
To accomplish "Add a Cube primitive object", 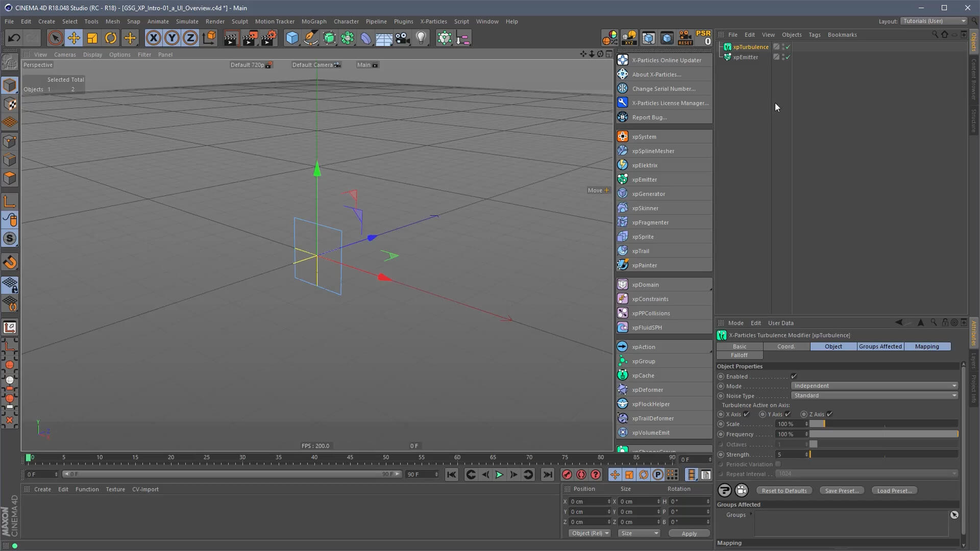I will coord(292,38).
